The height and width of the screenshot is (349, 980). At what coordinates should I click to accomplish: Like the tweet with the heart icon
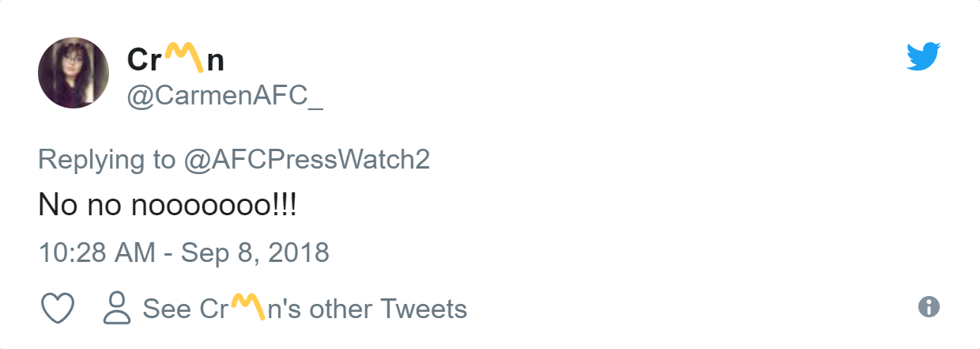pos(57,308)
